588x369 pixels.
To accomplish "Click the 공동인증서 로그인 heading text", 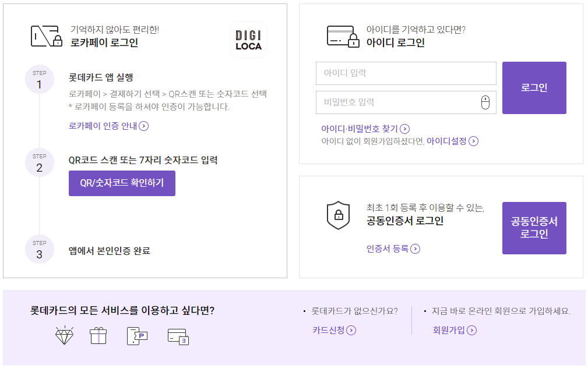I will pyautogui.click(x=405, y=221).
